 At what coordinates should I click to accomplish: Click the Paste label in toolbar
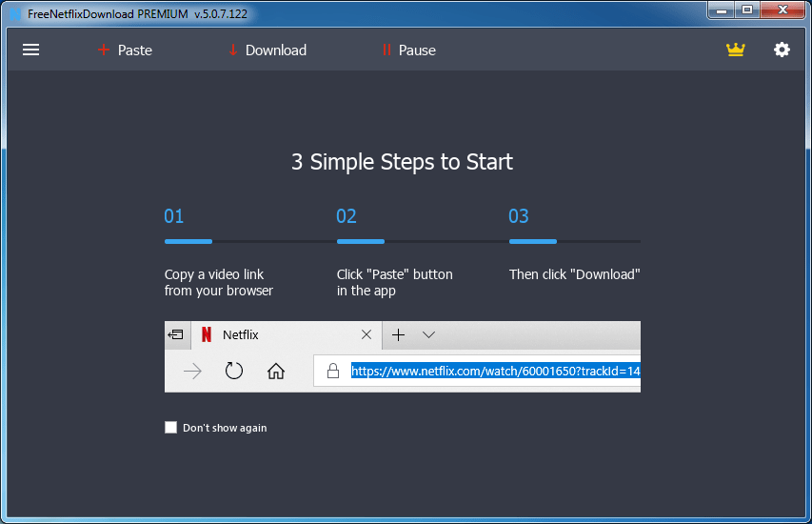(x=134, y=50)
